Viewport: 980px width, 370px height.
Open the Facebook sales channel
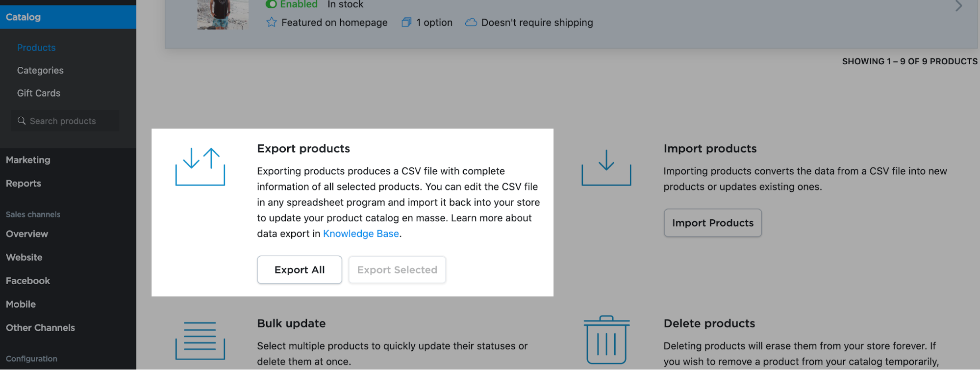(x=28, y=281)
